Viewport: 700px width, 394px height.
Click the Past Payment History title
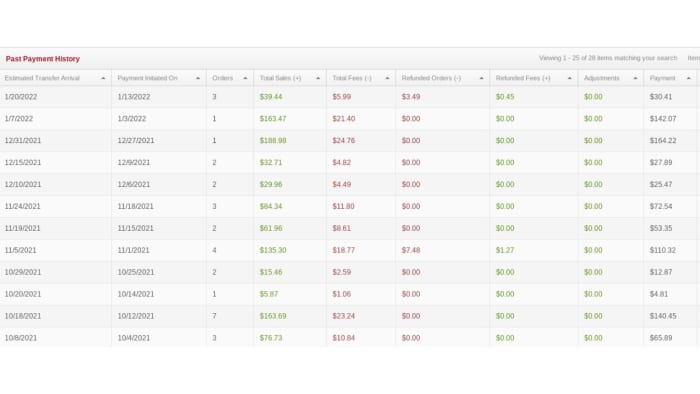coord(42,59)
